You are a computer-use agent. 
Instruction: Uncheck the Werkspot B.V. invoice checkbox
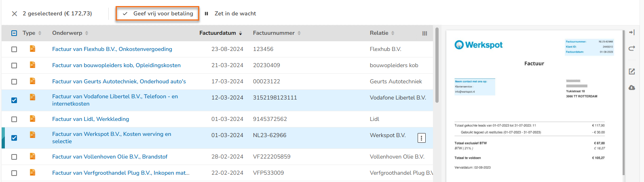pos(14,138)
